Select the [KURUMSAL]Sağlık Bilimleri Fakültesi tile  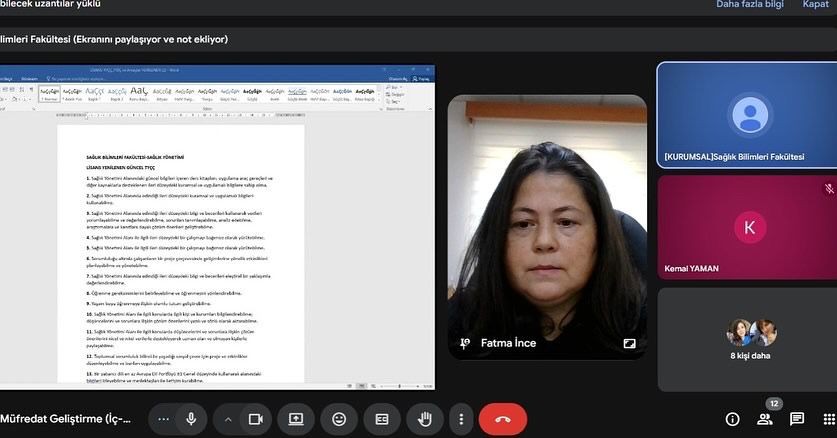click(x=747, y=114)
